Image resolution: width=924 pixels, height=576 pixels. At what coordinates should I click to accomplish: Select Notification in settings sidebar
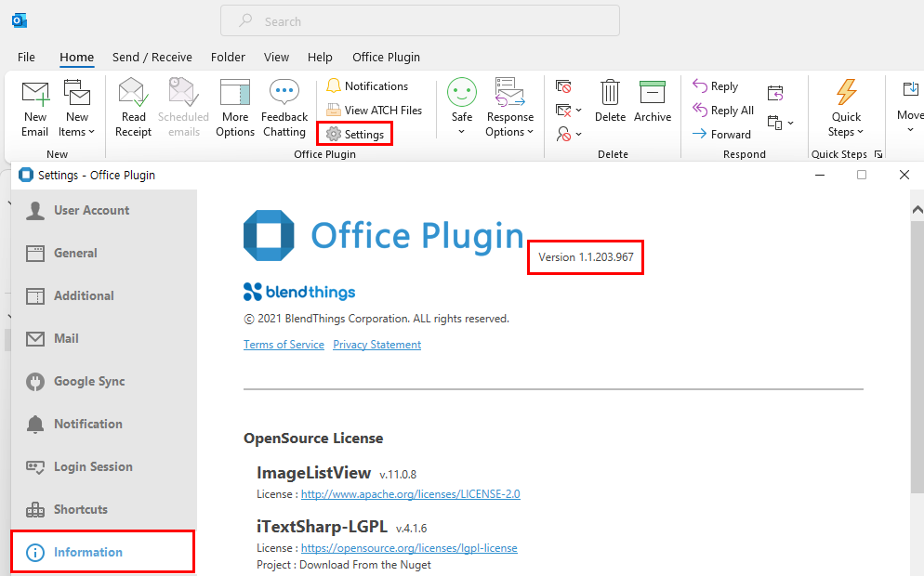click(x=104, y=424)
